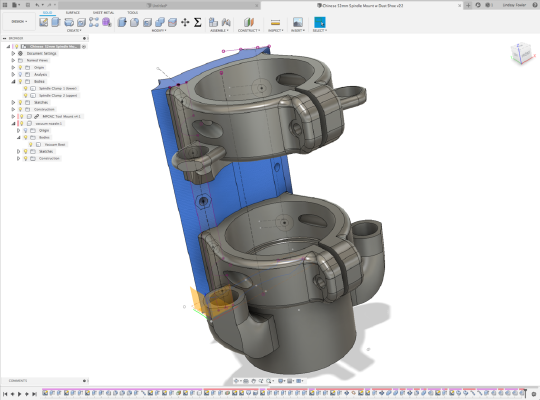Image resolution: width=540 pixels, height=400 pixels.
Task: Switch to the Solid tab
Action: pyautogui.click(x=48, y=13)
